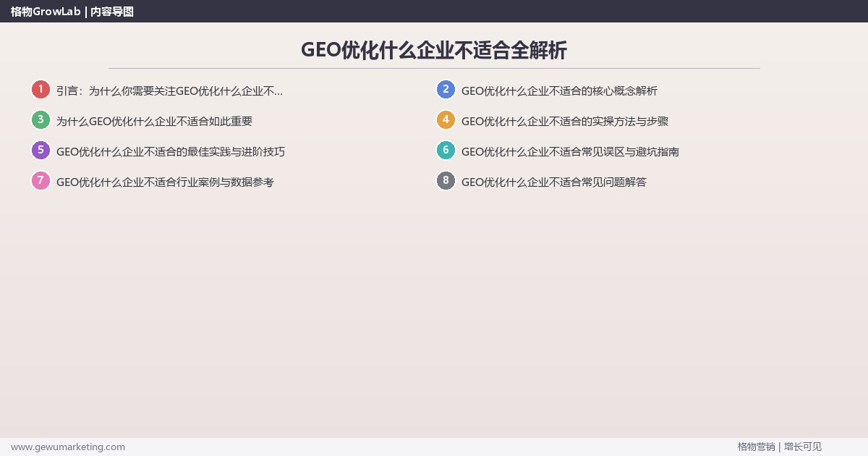This screenshot has width=868, height=456.
Task: Click the teal number 6 circle
Action: (446, 151)
